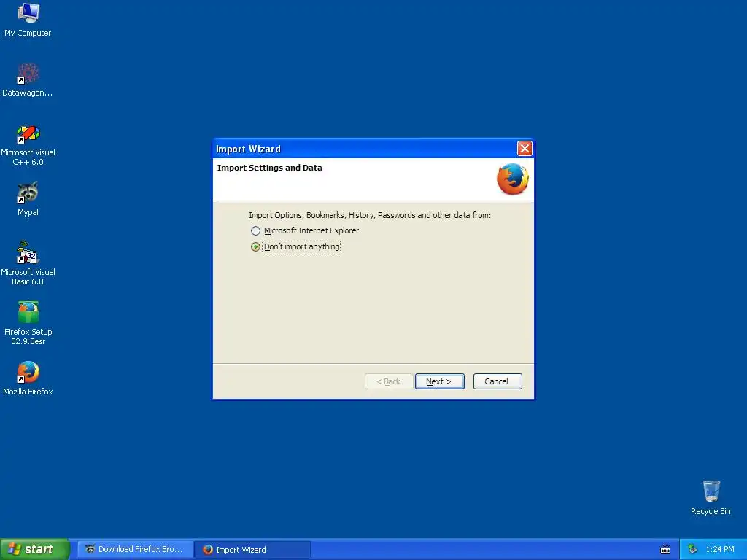Click the Cancel button in Import Wizard

[x=498, y=381]
